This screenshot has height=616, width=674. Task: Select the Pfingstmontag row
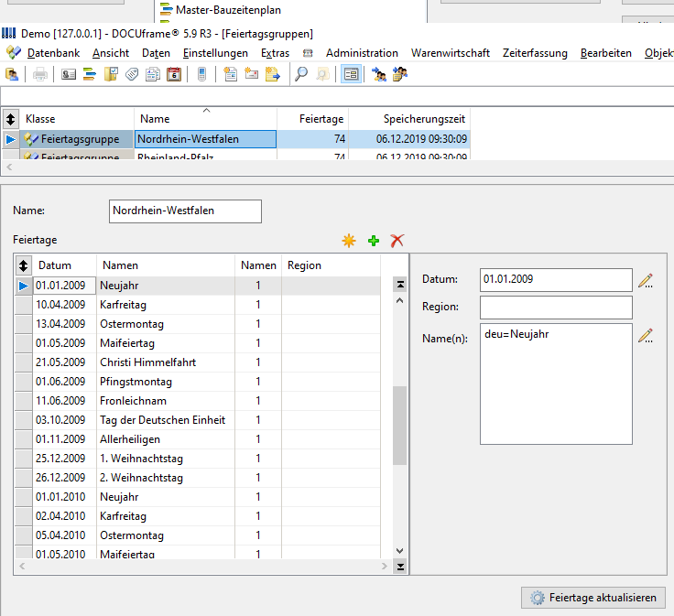(x=198, y=382)
